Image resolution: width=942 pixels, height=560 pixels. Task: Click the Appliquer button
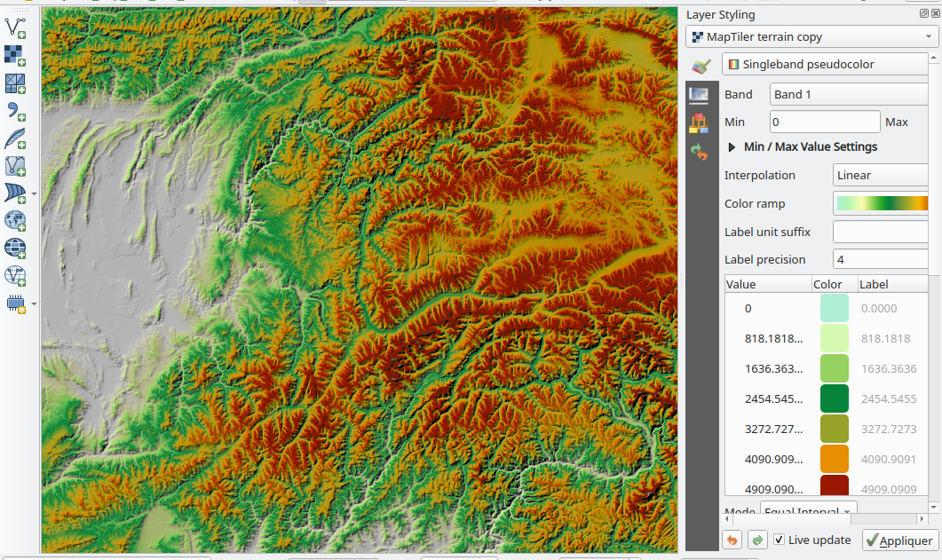click(x=899, y=540)
